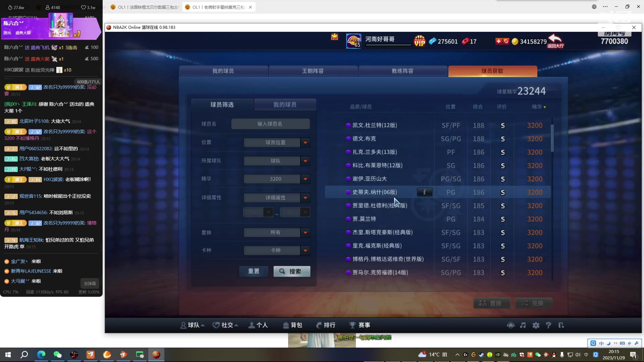Image resolution: width=644 pixels, height=362 pixels.
Task: Open the 赛事 events menu
Action: pyautogui.click(x=360, y=325)
